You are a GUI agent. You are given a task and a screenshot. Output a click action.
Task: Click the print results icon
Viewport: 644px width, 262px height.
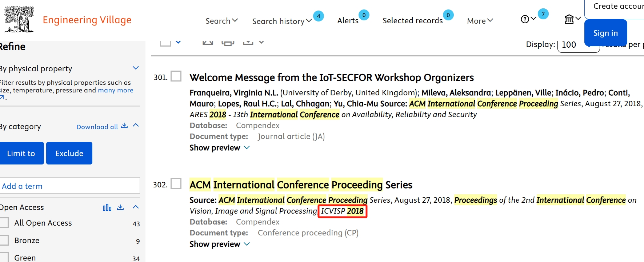(x=228, y=42)
